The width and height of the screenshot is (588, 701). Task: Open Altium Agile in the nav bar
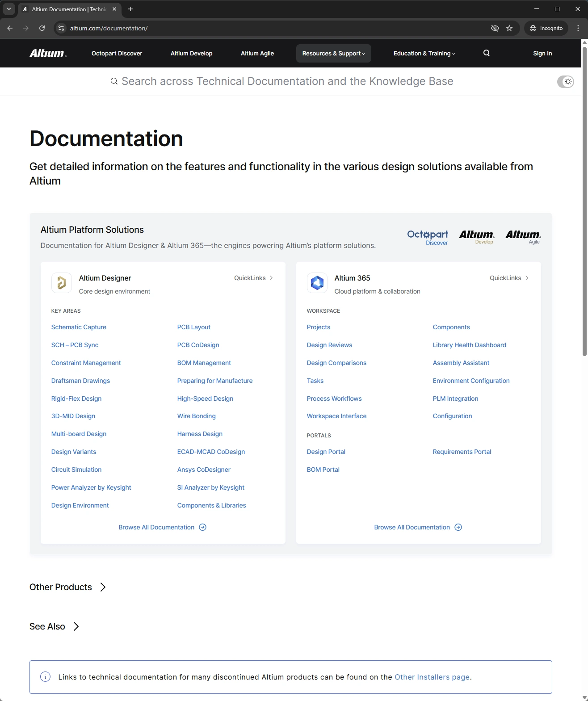(257, 53)
